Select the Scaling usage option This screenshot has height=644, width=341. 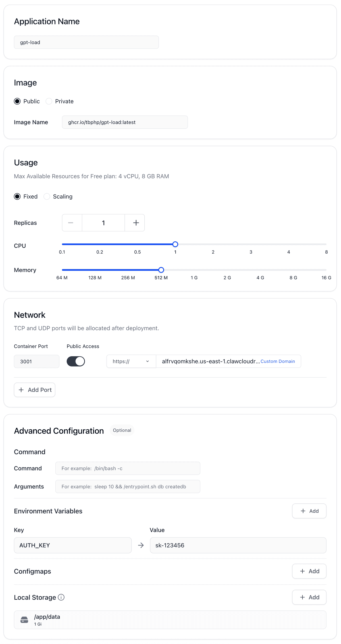47,196
